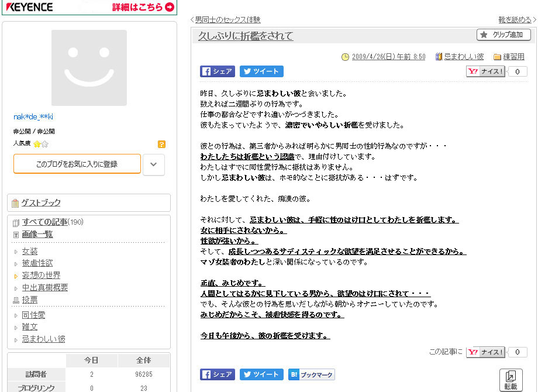
Task: Click the クリップ追加 star button
Action: pos(503,35)
